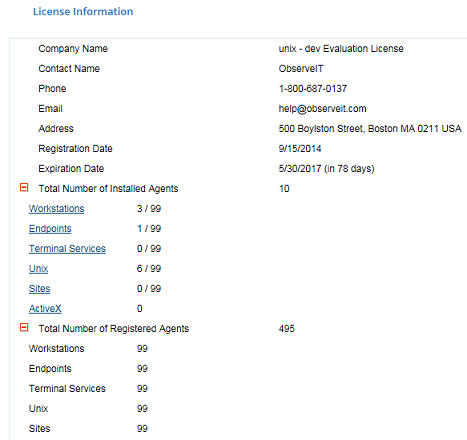
Task: Open the ActiveX link
Action: coord(45,309)
